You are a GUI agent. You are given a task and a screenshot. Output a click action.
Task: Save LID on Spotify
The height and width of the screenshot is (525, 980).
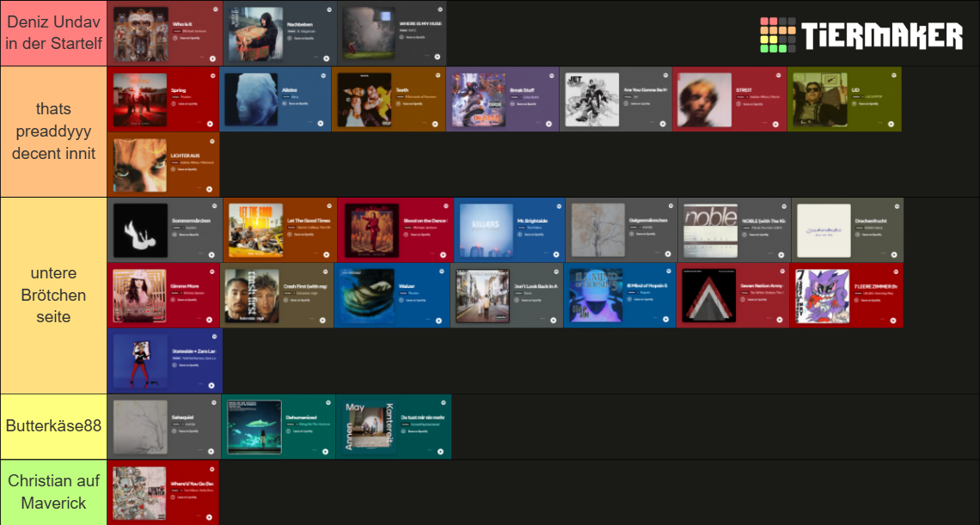865,103
